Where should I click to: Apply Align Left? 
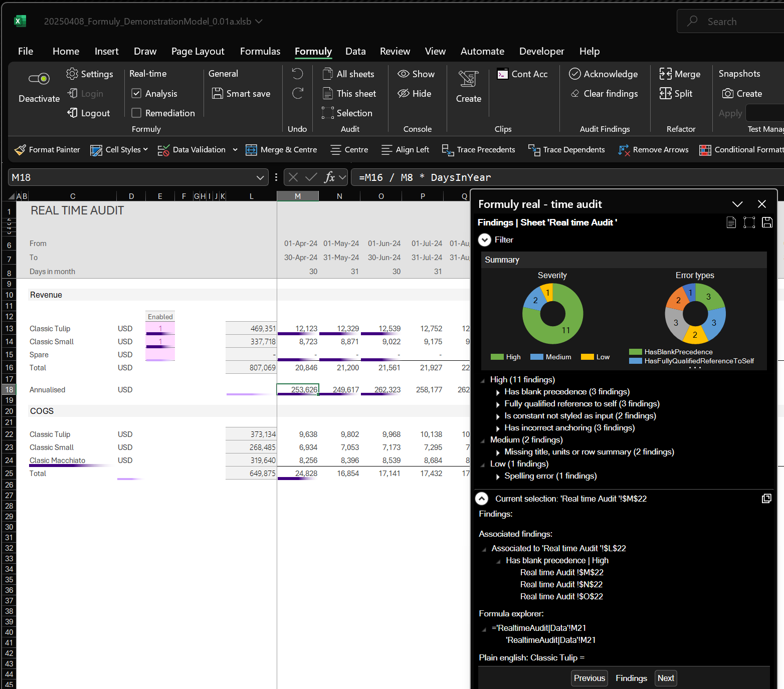coord(405,149)
